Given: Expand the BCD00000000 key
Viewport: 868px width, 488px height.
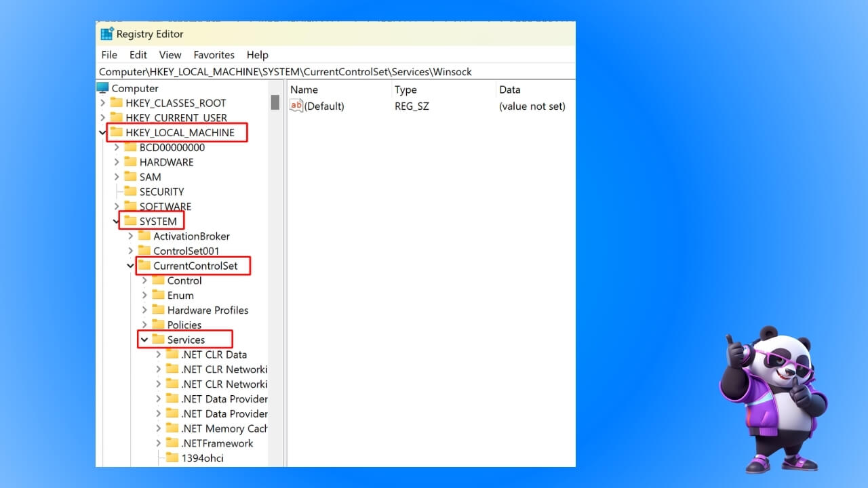Looking at the screenshot, I should (x=117, y=147).
